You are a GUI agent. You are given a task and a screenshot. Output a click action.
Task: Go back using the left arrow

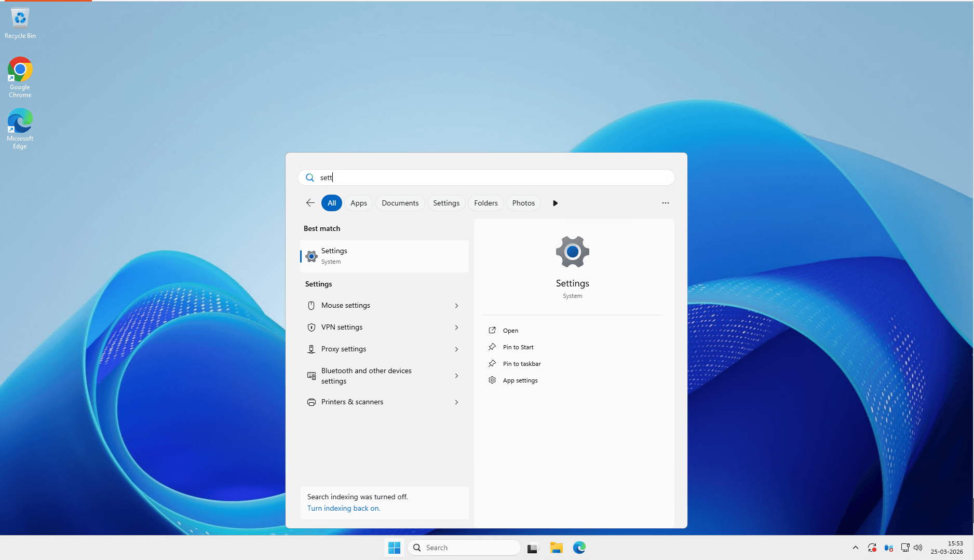[310, 203]
